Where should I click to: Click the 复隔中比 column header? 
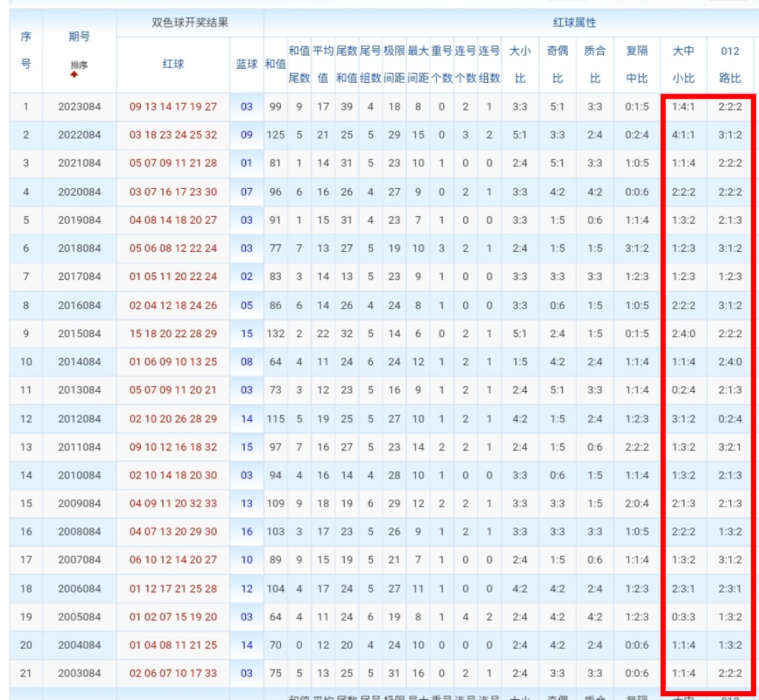point(637,64)
